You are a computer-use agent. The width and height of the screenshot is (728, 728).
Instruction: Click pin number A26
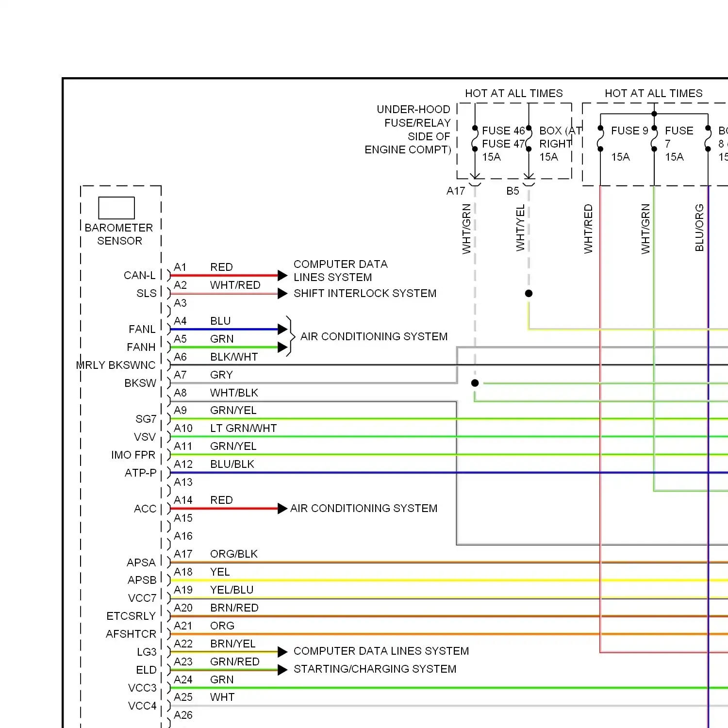tap(183, 715)
